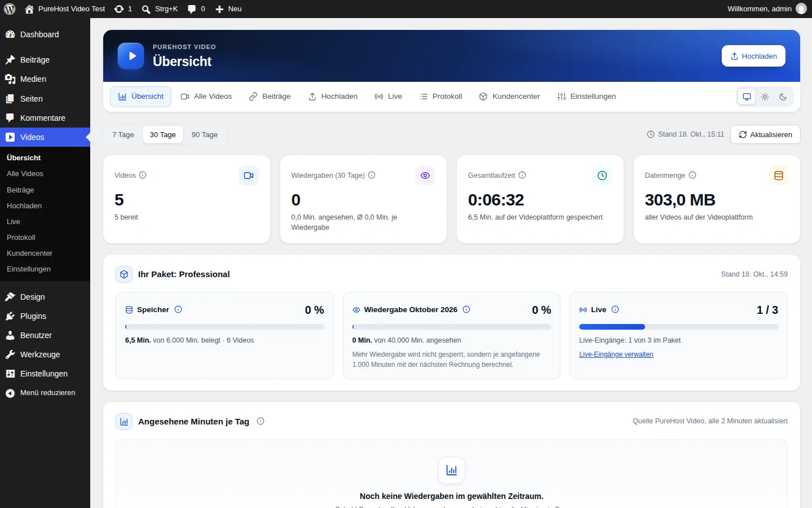
Task: Click info icon beside Angesehene Minuten je Tag
Action: coord(261,421)
